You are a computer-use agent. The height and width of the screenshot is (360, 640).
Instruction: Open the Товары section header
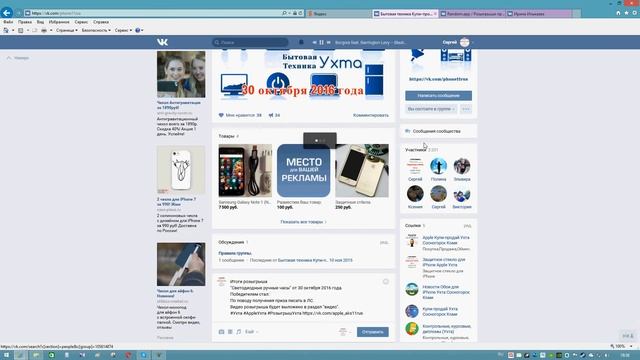pos(229,136)
